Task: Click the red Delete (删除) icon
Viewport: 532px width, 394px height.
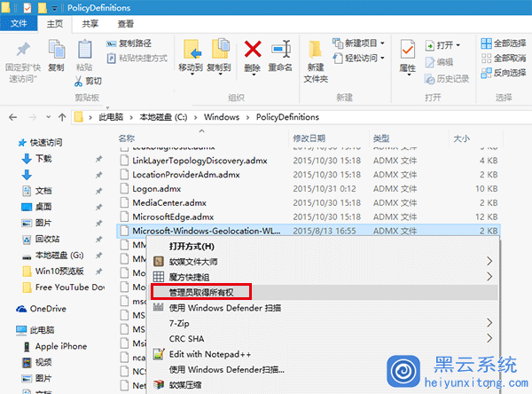Action: click(x=253, y=50)
